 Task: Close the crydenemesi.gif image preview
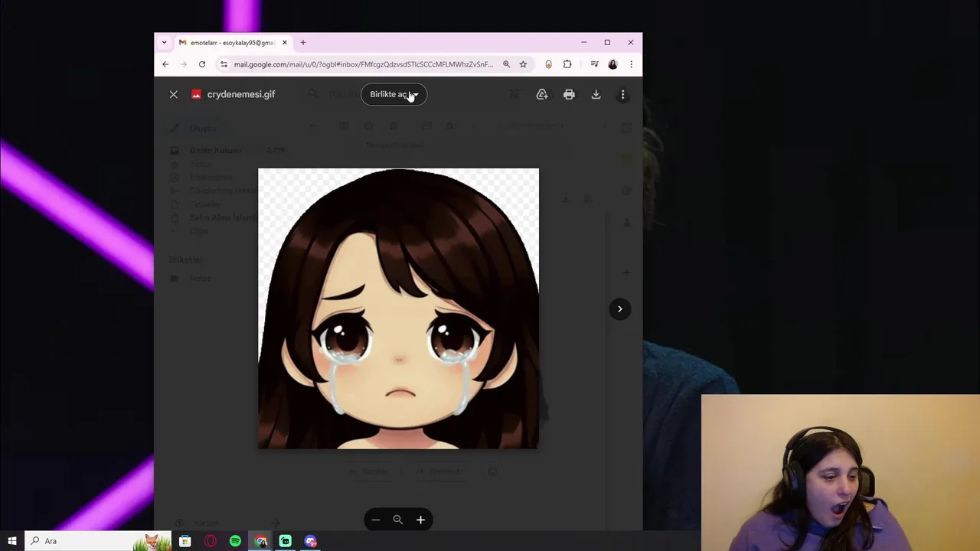[x=174, y=94]
